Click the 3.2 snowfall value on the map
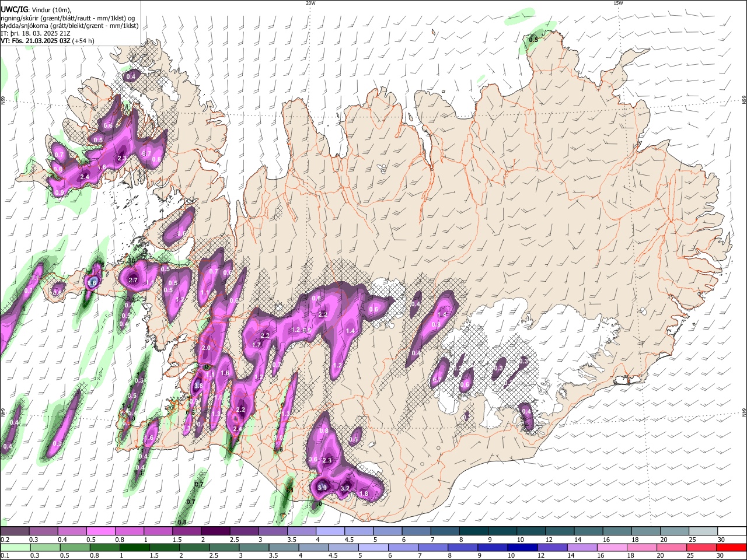The width and height of the screenshot is (747, 560). click(345, 488)
